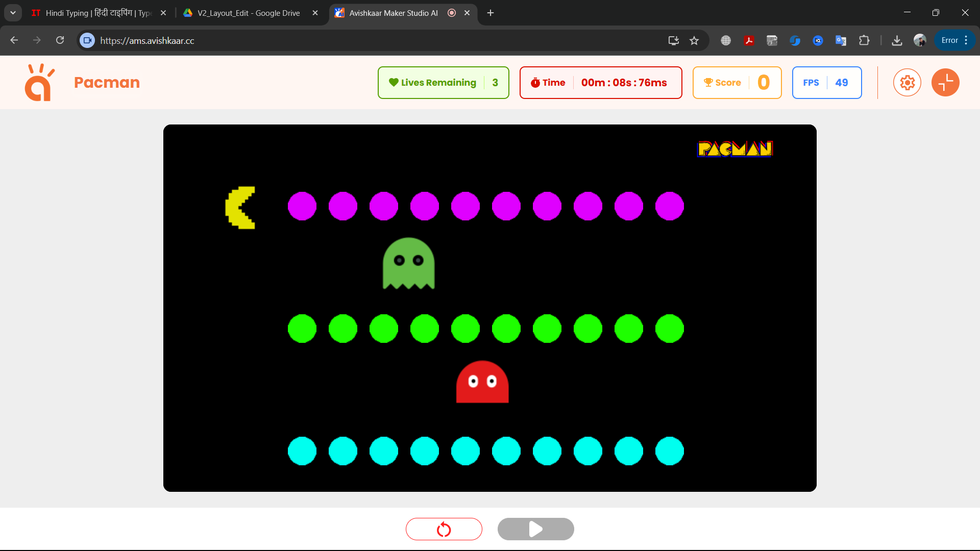Click the Google Translate extension icon
Image resolution: width=980 pixels, height=551 pixels.
coord(841,41)
